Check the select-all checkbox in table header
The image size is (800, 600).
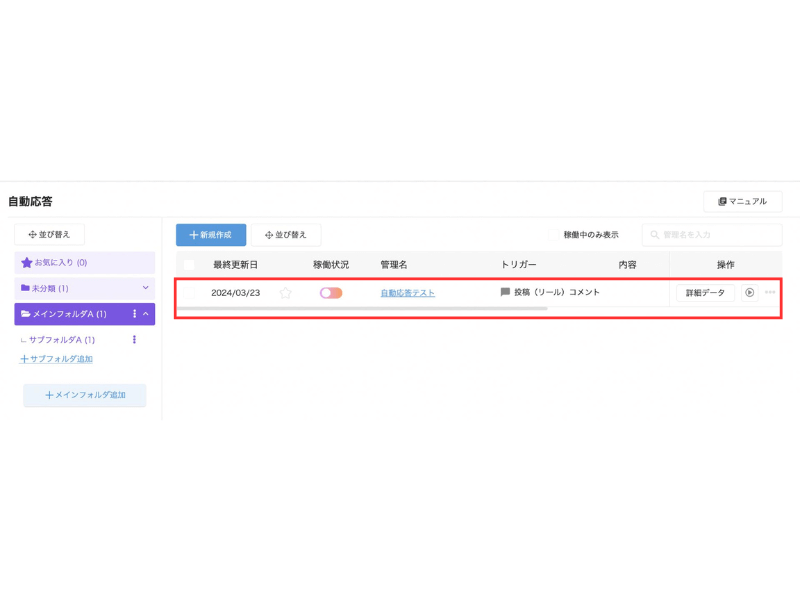pyautogui.click(x=189, y=265)
